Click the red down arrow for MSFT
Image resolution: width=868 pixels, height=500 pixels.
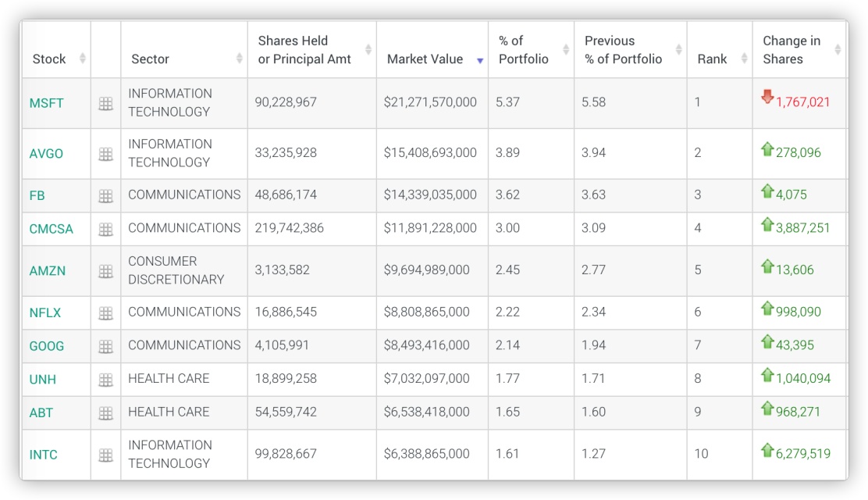click(x=767, y=98)
